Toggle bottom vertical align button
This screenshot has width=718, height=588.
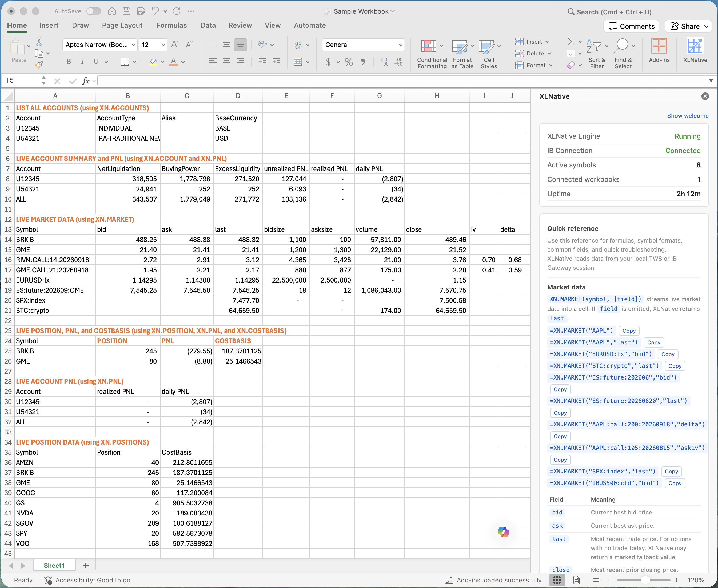click(241, 45)
